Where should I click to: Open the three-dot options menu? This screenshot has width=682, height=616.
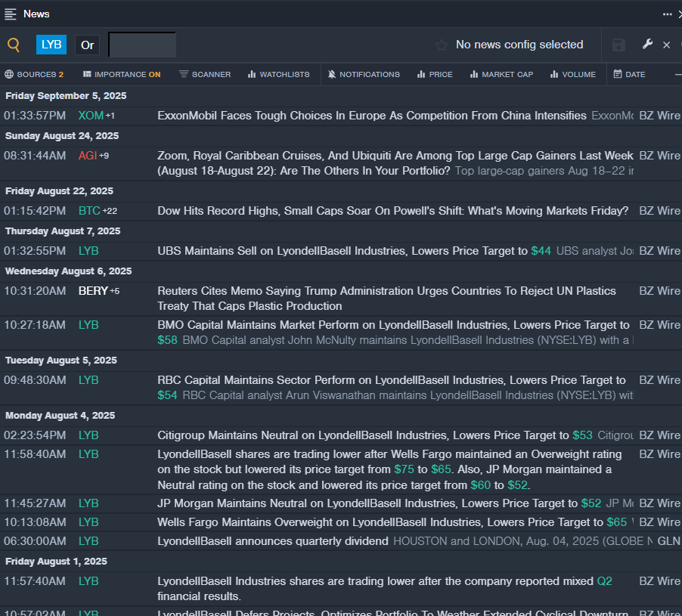[667, 14]
